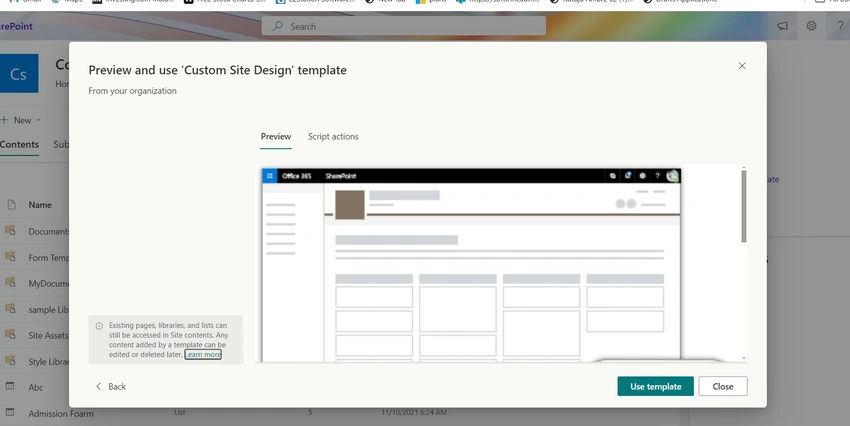Select the Preview tab

(x=276, y=137)
